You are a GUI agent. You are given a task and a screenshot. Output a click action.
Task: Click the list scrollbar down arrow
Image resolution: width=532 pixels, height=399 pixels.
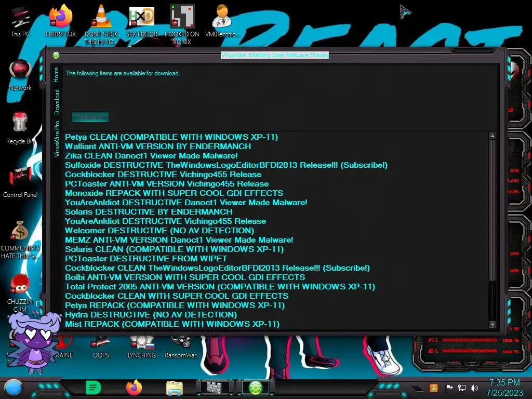pos(492,324)
